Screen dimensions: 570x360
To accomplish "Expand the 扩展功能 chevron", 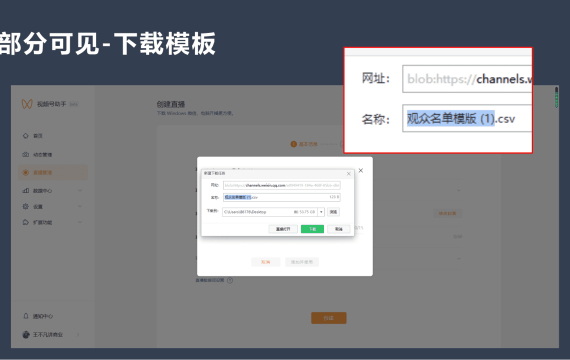I will pos(80,222).
